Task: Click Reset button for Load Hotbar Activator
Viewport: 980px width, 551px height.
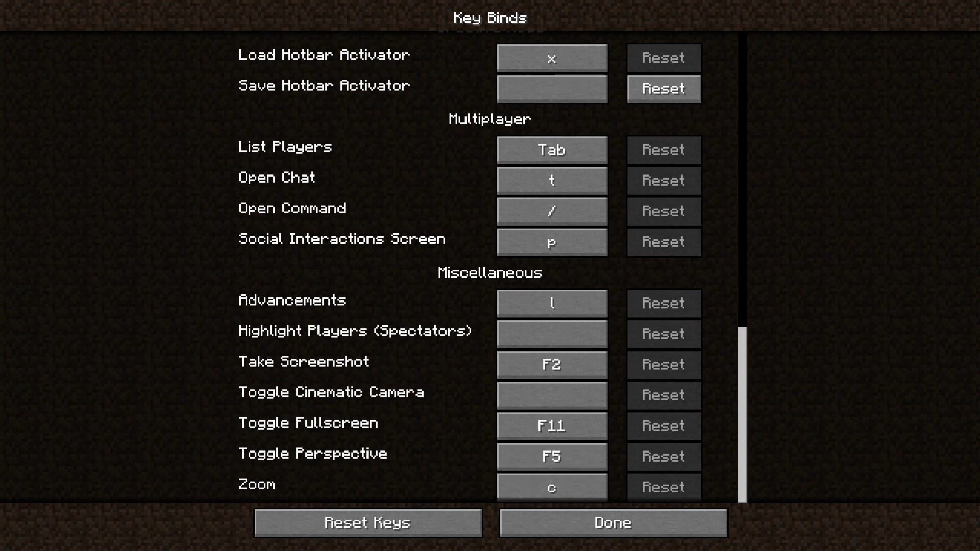Action: click(663, 58)
